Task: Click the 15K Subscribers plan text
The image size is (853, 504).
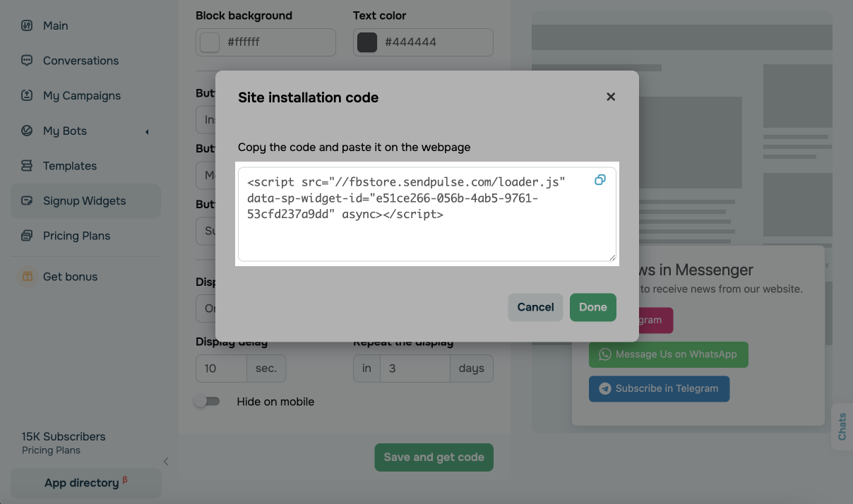Action: tap(64, 436)
